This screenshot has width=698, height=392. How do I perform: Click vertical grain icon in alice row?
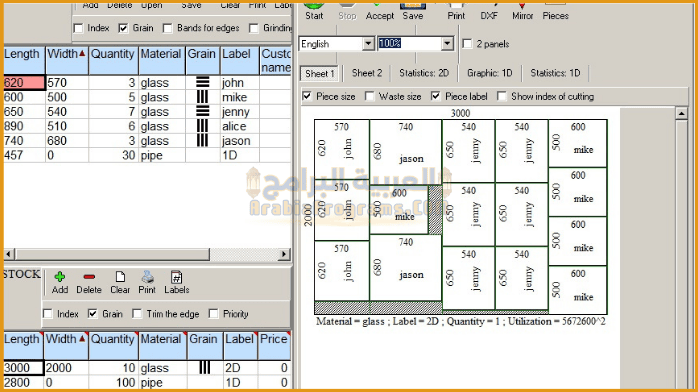pyautogui.click(x=203, y=126)
